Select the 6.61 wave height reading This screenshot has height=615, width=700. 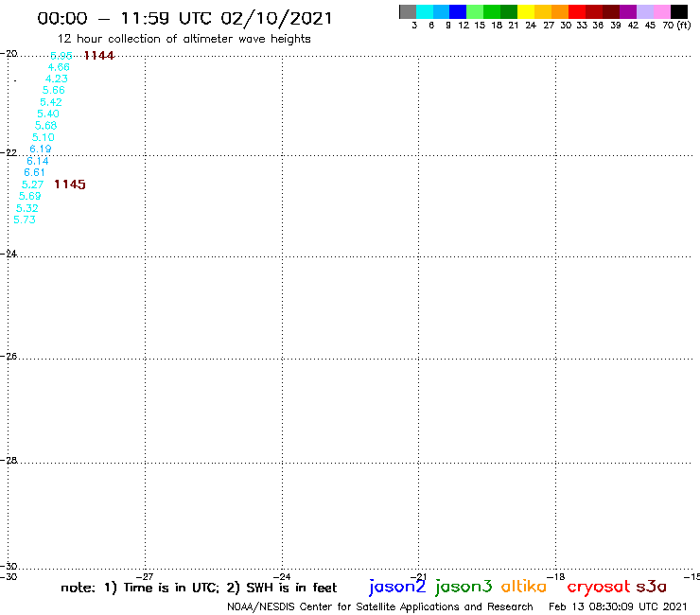click(34, 172)
